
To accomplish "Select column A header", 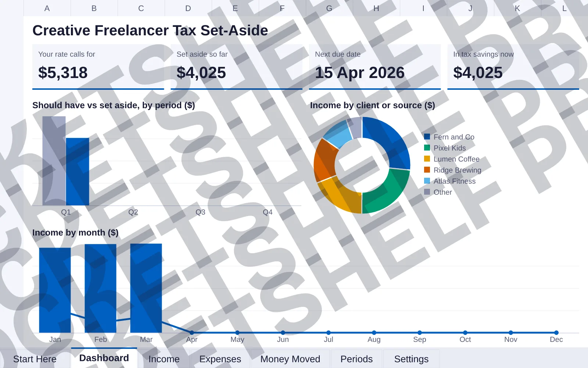I will coord(47,8).
